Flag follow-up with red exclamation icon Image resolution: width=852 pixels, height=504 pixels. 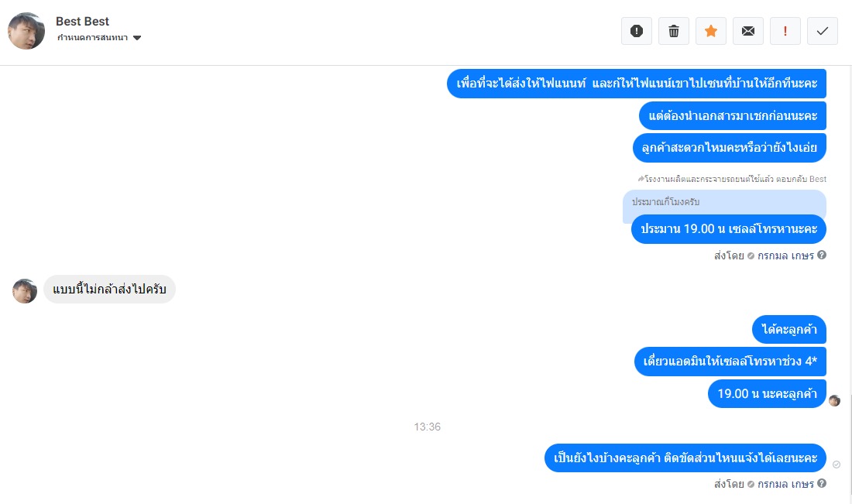pos(785,31)
